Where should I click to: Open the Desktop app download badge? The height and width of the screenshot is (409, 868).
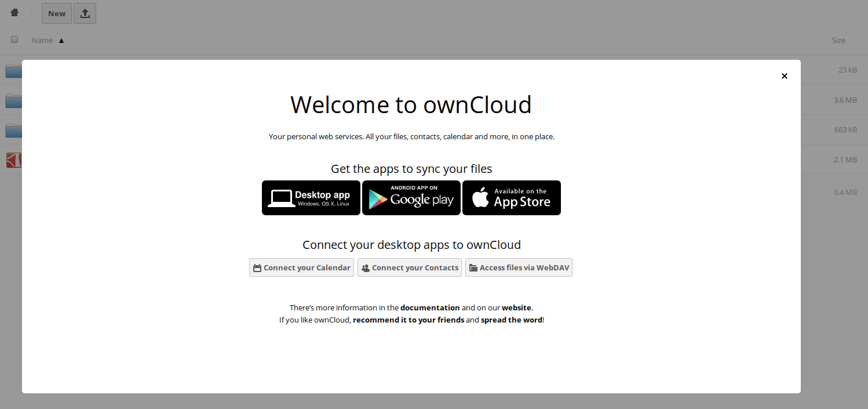tap(311, 198)
